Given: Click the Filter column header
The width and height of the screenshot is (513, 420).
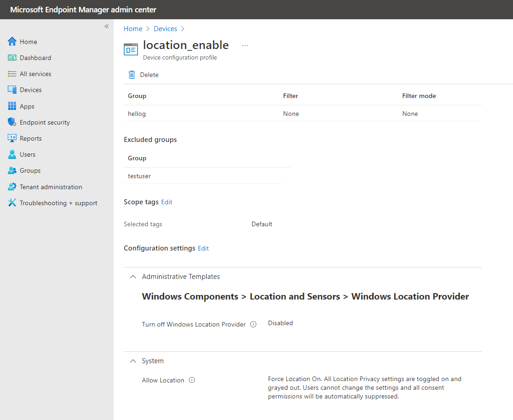Looking at the screenshot, I should click(x=291, y=96).
